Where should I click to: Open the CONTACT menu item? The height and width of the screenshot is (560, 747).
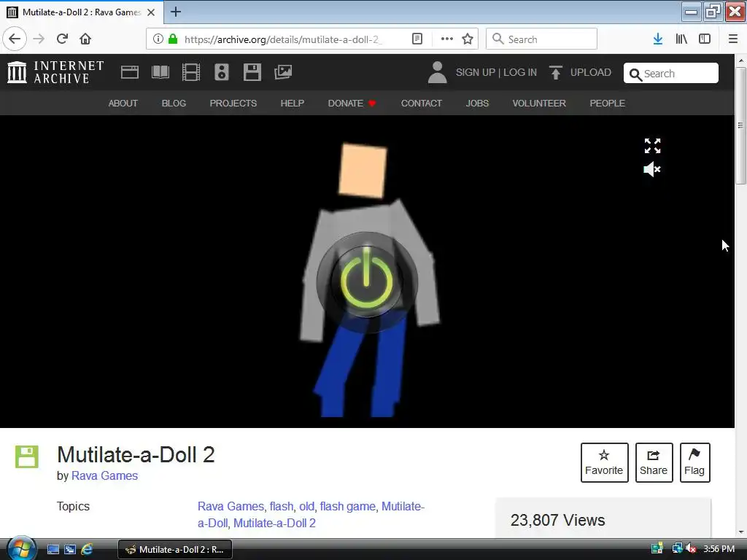point(421,104)
